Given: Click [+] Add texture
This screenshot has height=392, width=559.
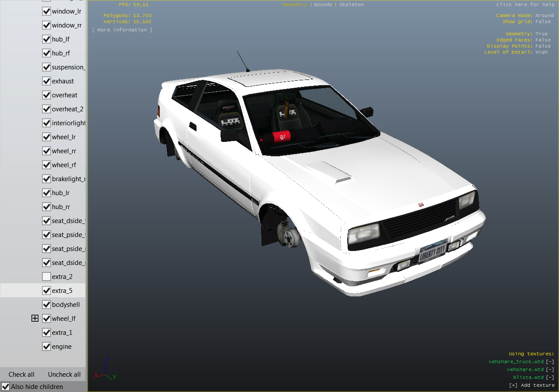Looking at the screenshot, I should (x=531, y=385).
